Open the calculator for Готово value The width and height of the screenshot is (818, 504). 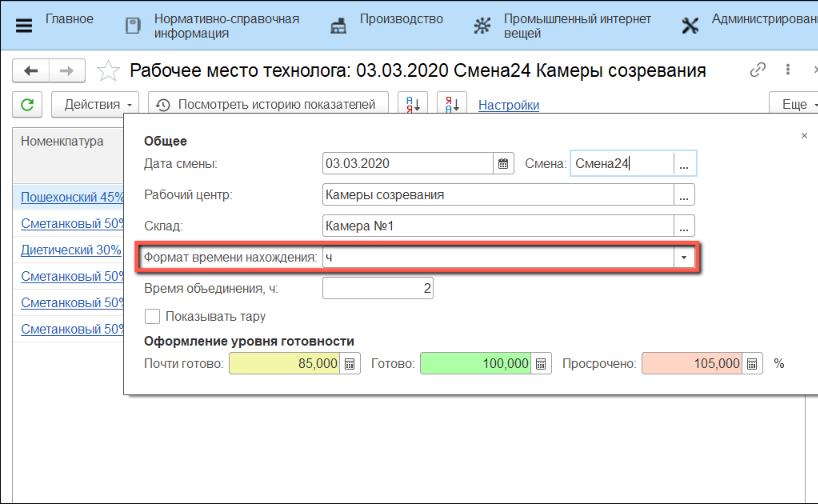coord(540,364)
